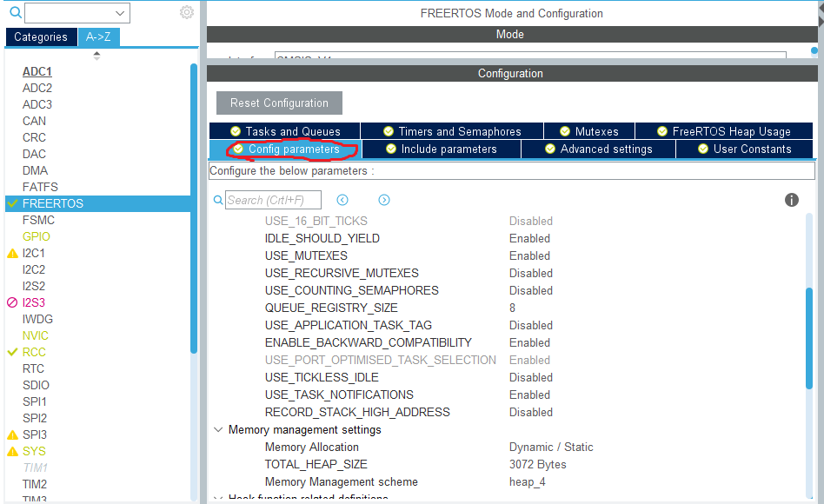This screenshot has height=504, width=824.
Task: Open the Mutexes tab
Action: tap(589, 131)
